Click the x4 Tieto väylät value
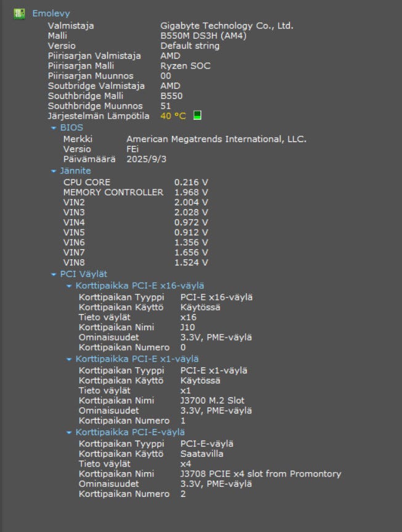This screenshot has width=402, height=532. (x=186, y=464)
